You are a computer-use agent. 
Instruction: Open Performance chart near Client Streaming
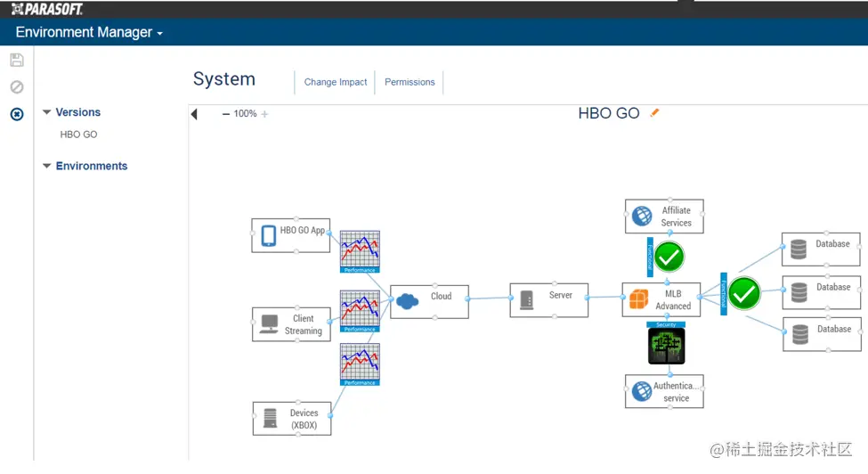(x=360, y=311)
